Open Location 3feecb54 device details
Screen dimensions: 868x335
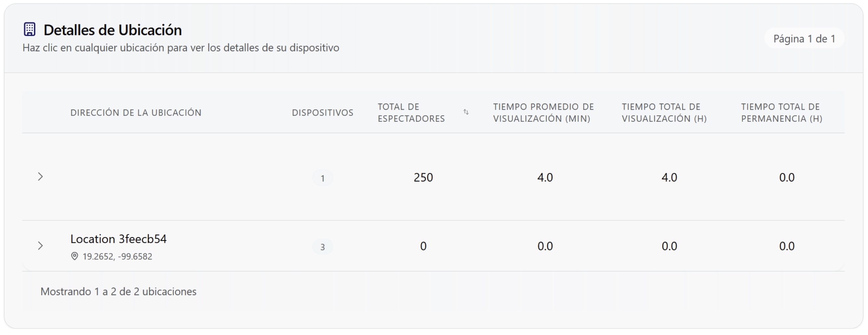click(x=119, y=239)
